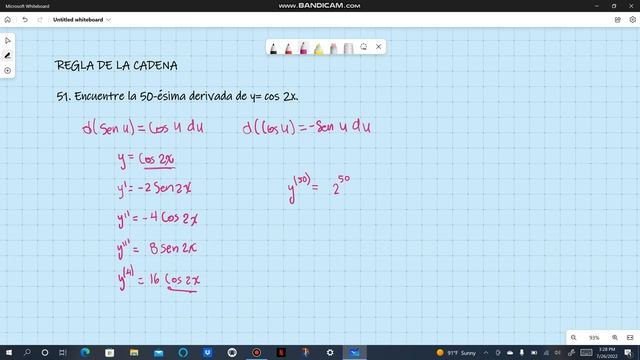
Task: Undo the last stroke
Action: pyautogui.click(x=25, y=20)
